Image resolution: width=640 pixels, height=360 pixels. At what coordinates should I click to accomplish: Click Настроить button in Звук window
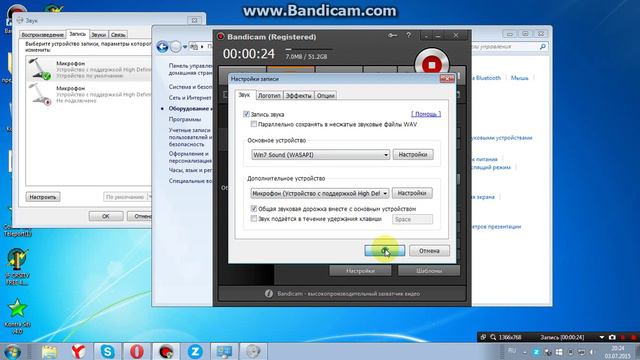[x=43, y=197]
